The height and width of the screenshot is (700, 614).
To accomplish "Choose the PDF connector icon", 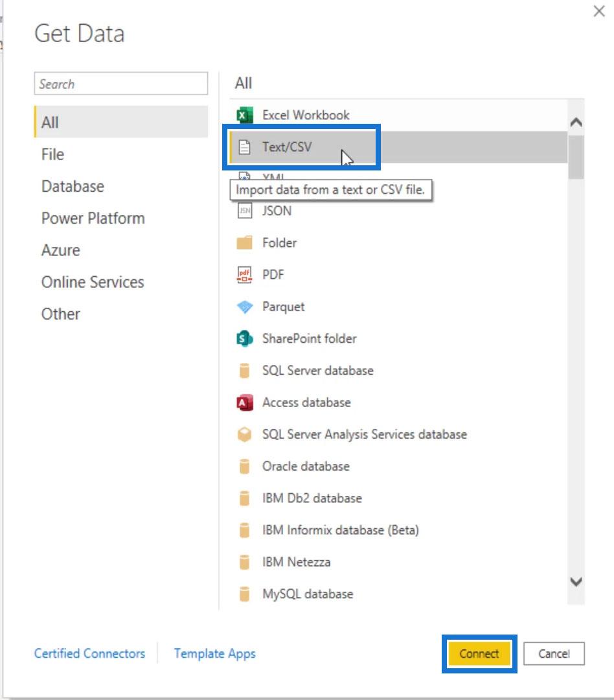I will click(245, 275).
